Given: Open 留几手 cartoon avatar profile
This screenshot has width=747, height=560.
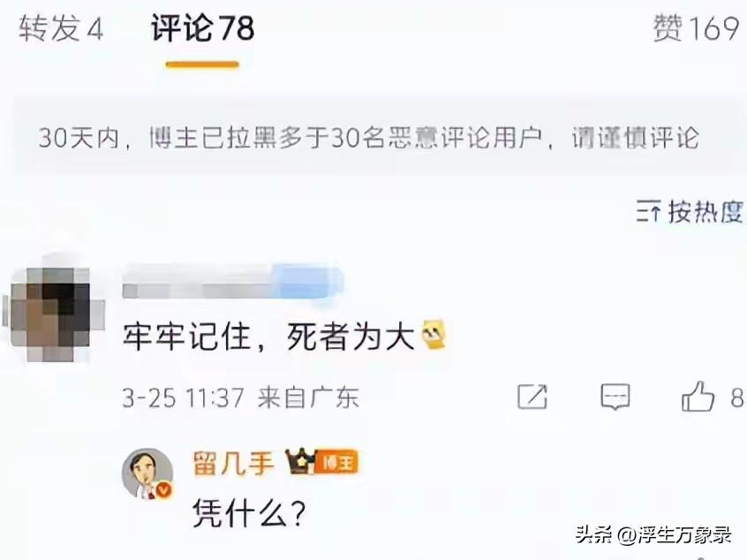Looking at the screenshot, I should pyautogui.click(x=147, y=473).
